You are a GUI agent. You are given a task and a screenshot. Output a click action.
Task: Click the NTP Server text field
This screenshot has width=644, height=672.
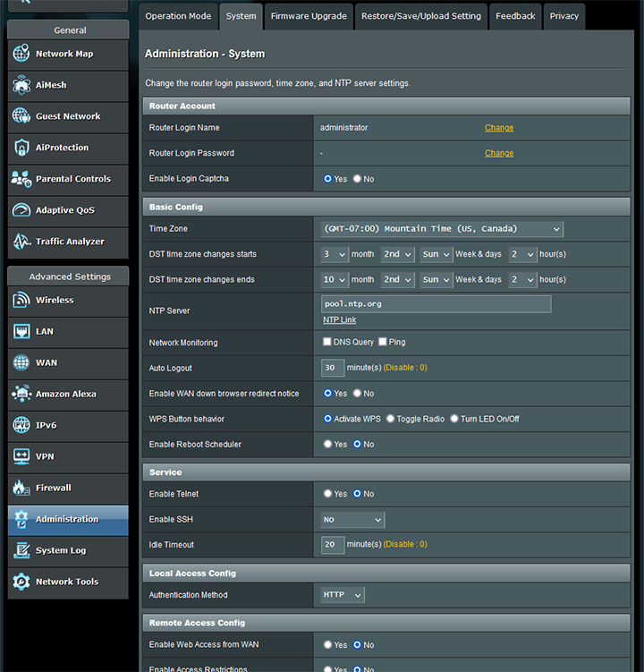coord(436,304)
